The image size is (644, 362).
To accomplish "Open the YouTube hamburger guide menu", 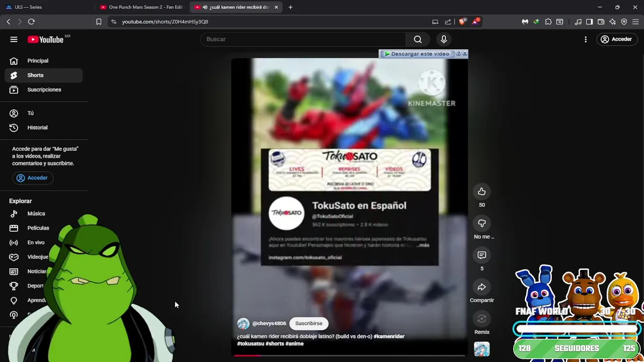I will pyautogui.click(x=14, y=39).
